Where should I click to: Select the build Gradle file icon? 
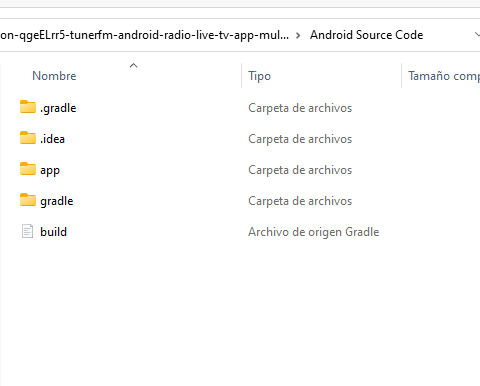pos(28,231)
